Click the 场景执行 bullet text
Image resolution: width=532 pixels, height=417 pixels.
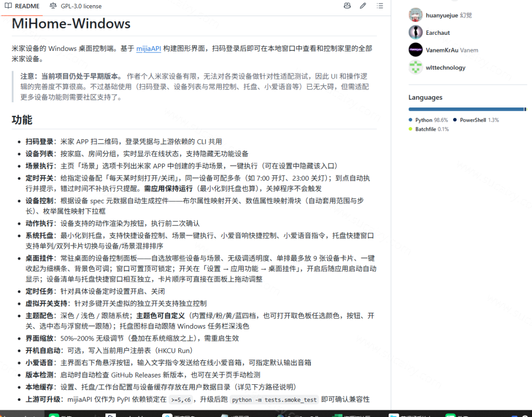coord(182,166)
